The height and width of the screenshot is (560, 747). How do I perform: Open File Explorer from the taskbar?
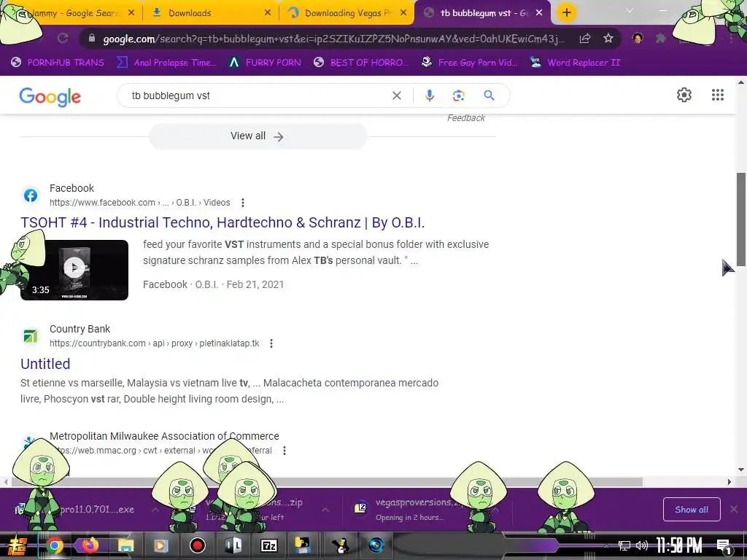click(x=125, y=545)
